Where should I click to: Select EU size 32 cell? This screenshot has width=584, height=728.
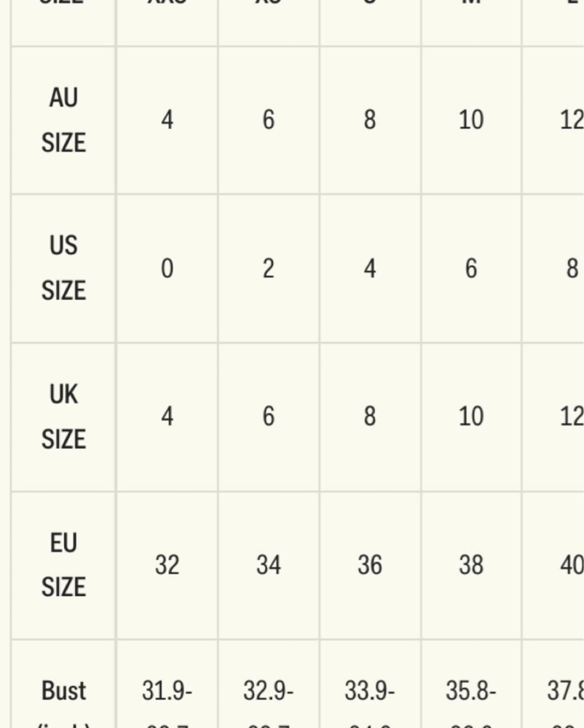click(x=167, y=565)
